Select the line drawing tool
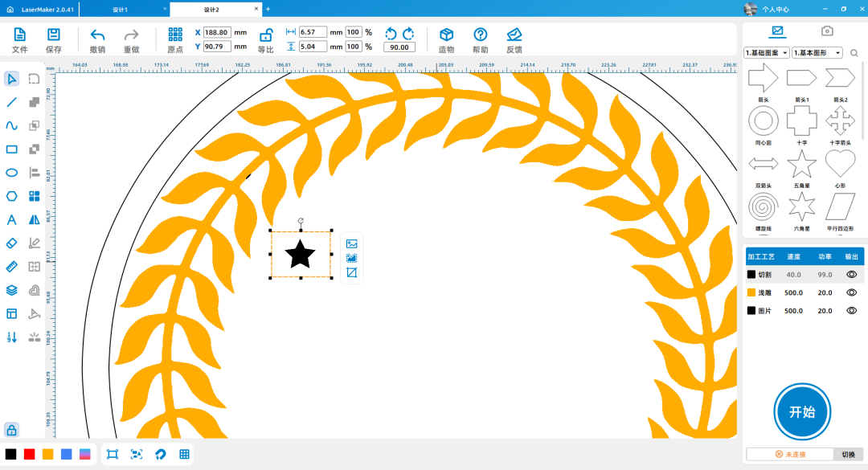 [12, 102]
